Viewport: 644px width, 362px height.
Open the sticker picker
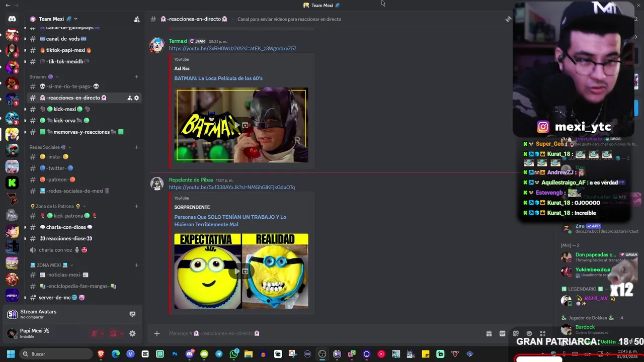516,333
